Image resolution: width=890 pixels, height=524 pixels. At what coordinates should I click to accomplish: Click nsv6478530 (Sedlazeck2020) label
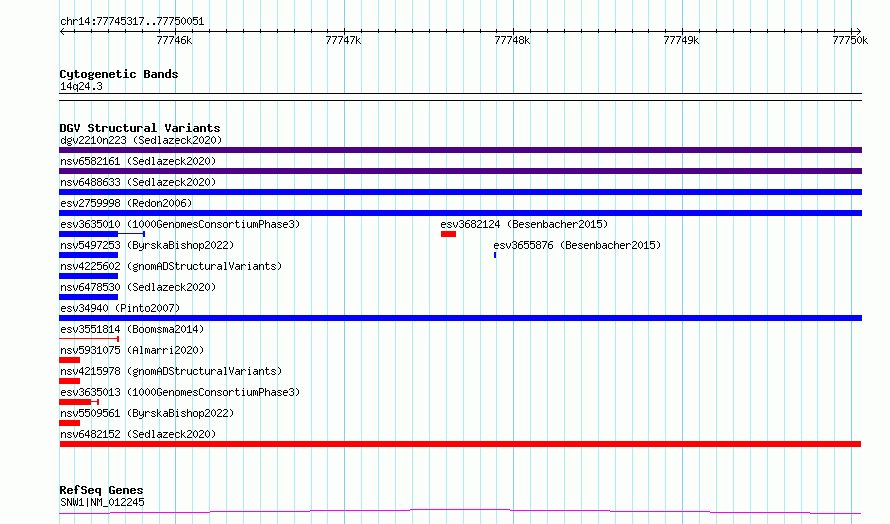(138, 287)
